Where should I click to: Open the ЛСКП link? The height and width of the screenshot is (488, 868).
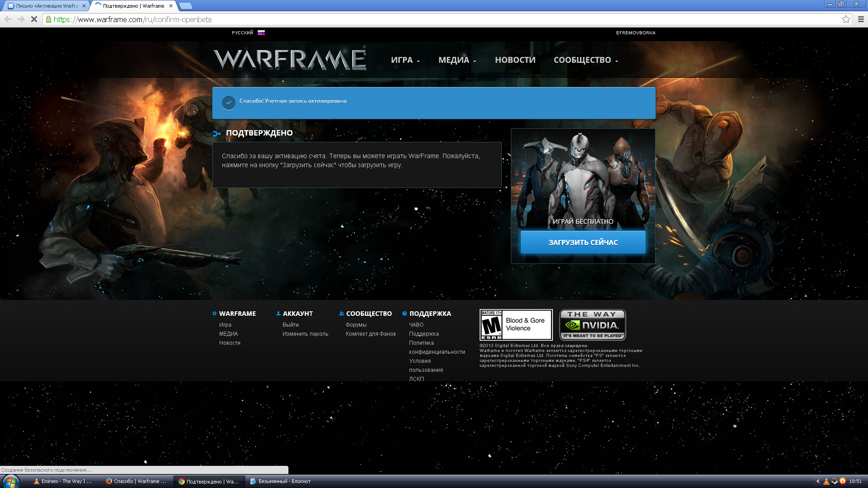[416, 379]
